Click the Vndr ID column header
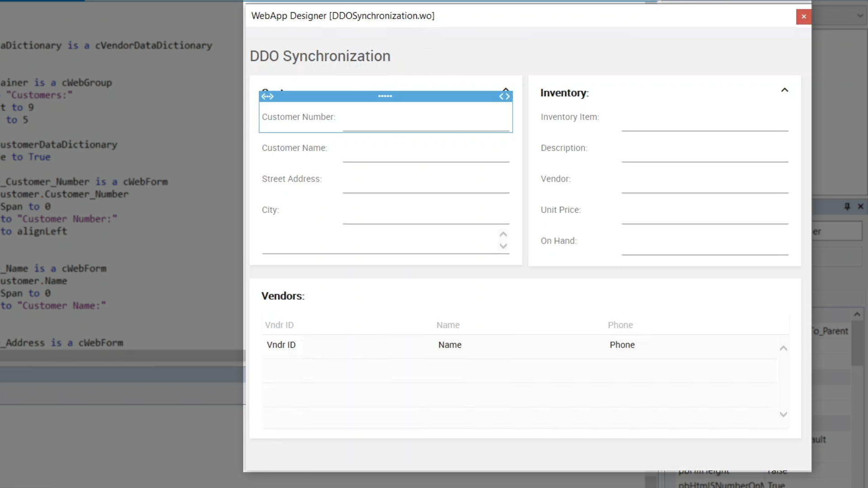The image size is (868, 488). click(279, 325)
